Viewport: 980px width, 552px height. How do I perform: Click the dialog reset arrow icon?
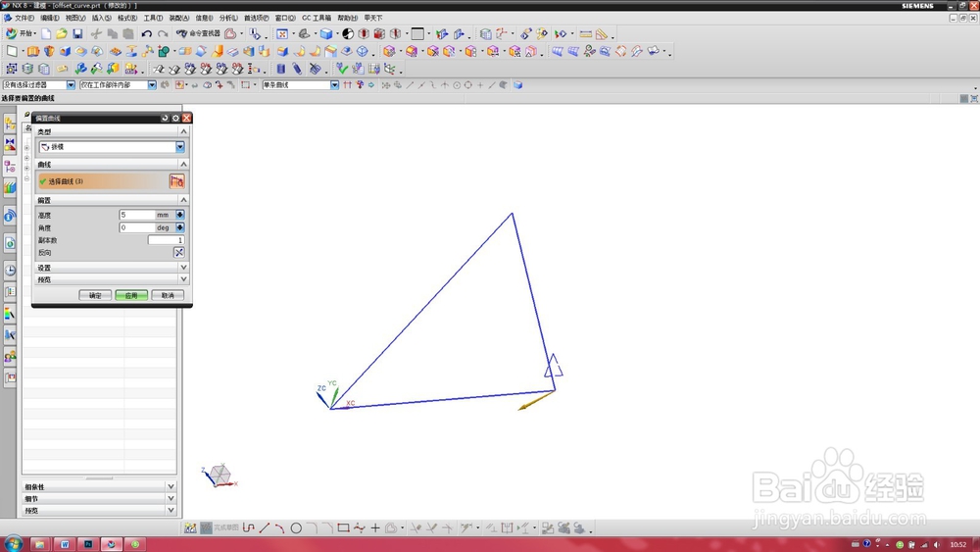click(165, 118)
